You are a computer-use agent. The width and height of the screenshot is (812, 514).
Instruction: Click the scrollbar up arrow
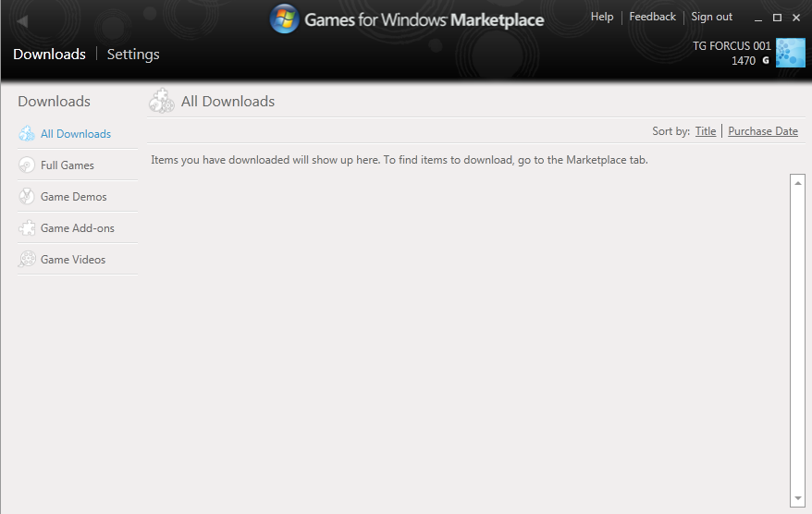tap(797, 183)
